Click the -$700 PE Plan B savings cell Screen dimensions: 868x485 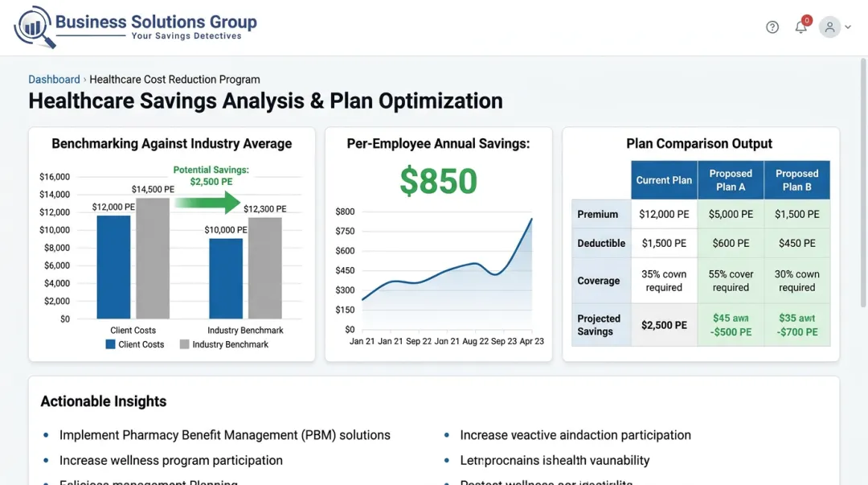coord(796,325)
